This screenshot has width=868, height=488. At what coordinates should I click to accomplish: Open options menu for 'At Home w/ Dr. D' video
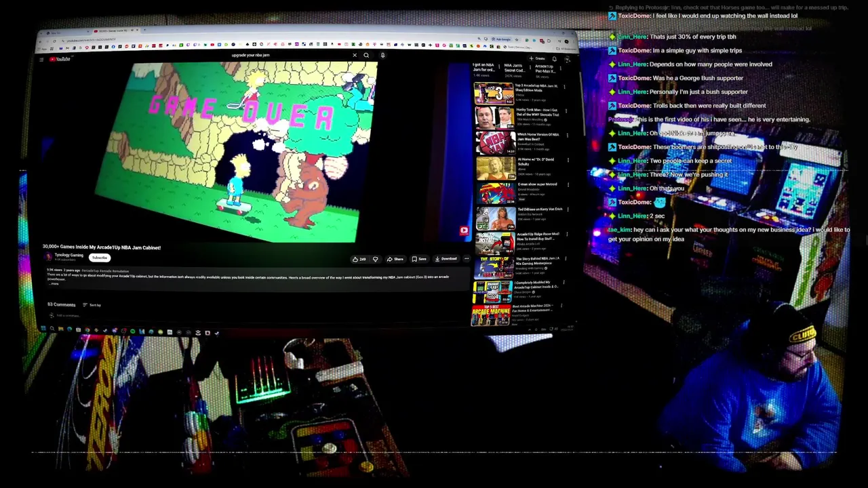point(568,160)
